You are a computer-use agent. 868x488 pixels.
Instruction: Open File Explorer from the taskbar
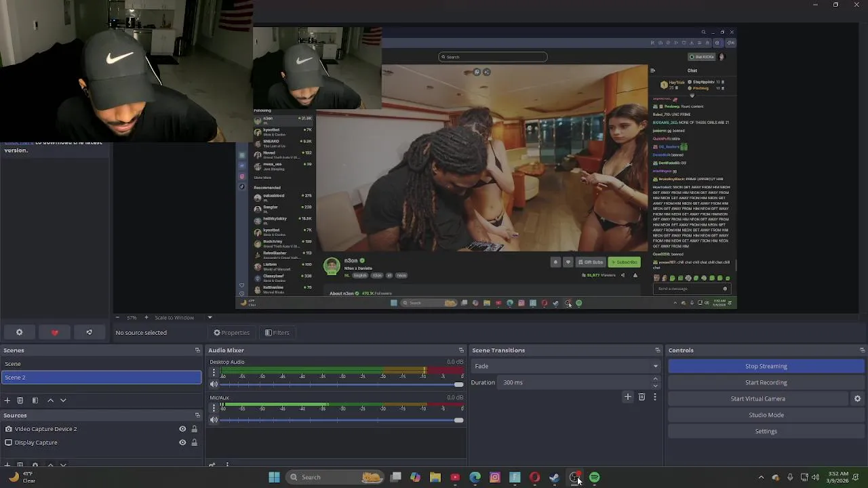point(435,477)
